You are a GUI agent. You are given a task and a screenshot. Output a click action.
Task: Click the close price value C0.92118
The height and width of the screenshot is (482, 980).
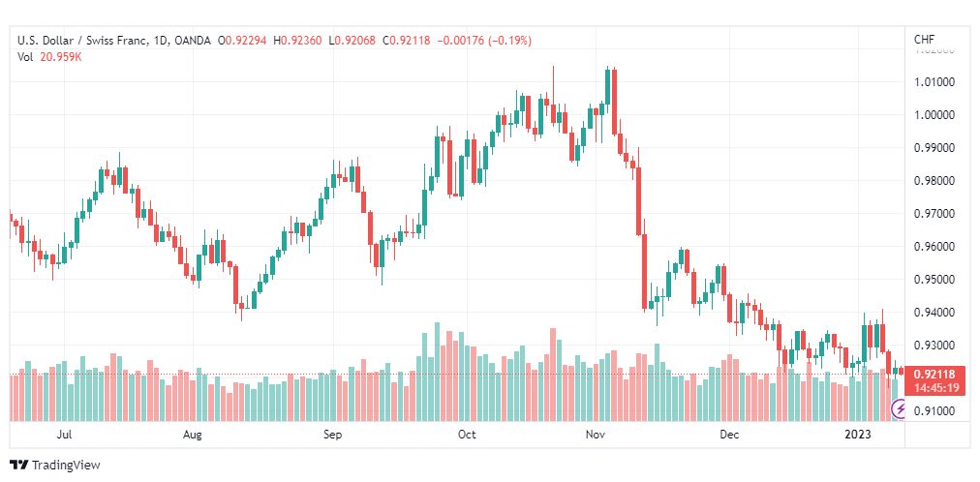[406, 41]
